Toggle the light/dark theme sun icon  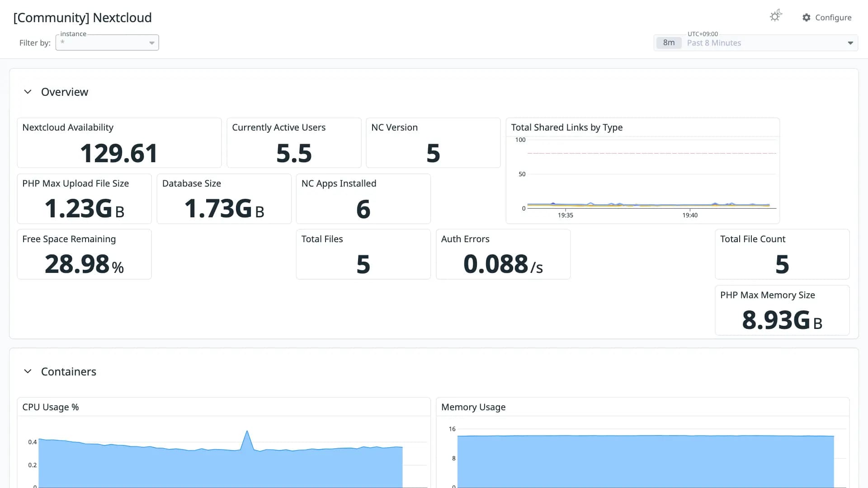tap(776, 16)
